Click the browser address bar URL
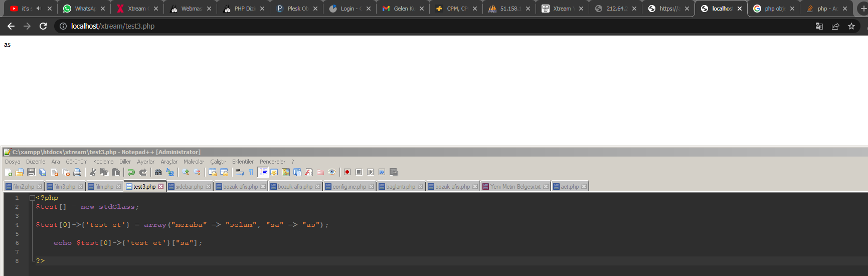Viewport: 868px width, 276px height. pos(113,26)
